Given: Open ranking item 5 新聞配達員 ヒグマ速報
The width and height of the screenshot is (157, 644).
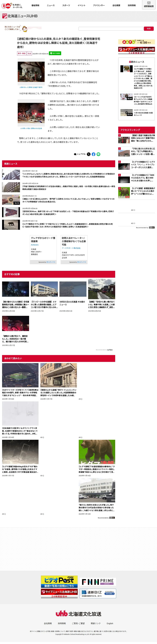Looking at the screenshot, I should tap(136, 192).
